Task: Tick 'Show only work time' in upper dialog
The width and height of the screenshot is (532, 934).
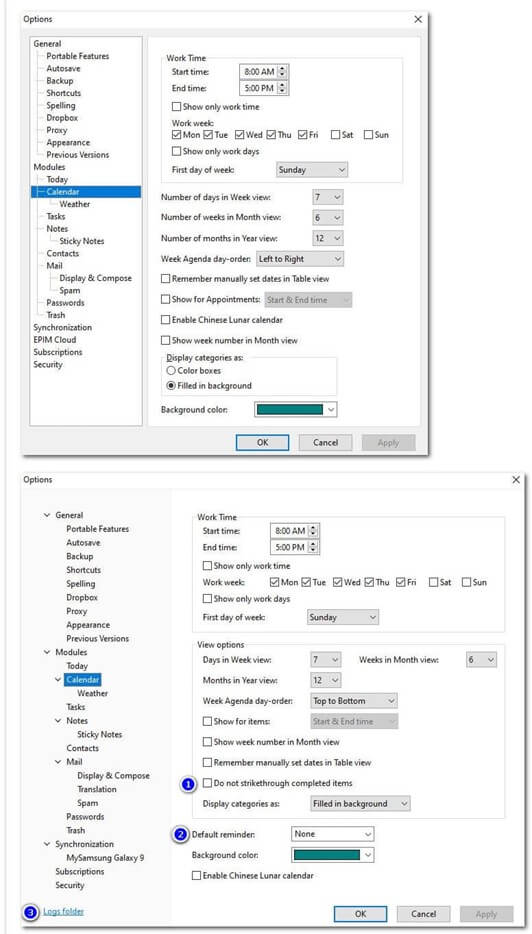Action: coord(176,107)
